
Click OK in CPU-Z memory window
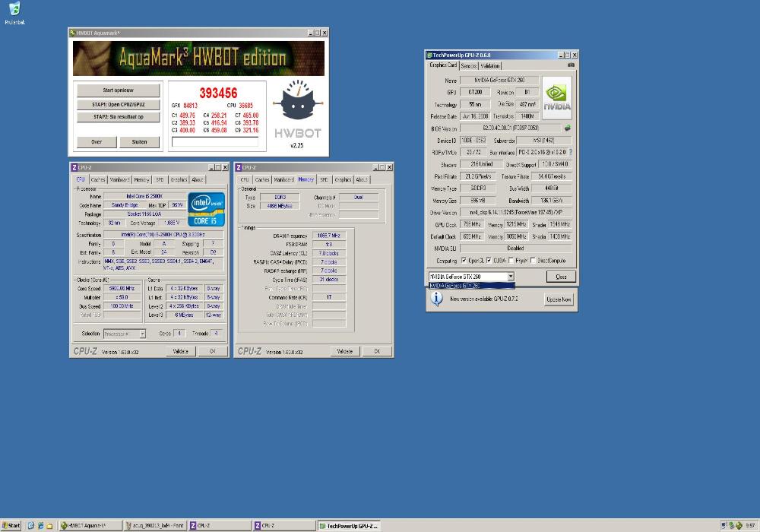[377, 351]
